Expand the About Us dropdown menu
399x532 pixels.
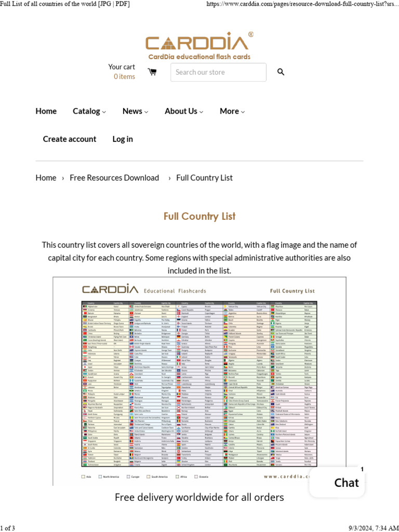[x=184, y=111]
